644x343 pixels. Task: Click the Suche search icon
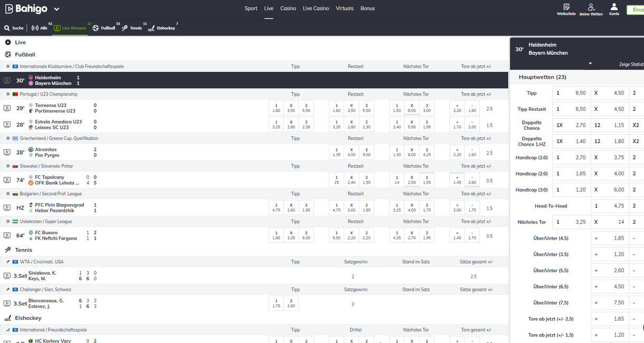[x=14, y=28]
